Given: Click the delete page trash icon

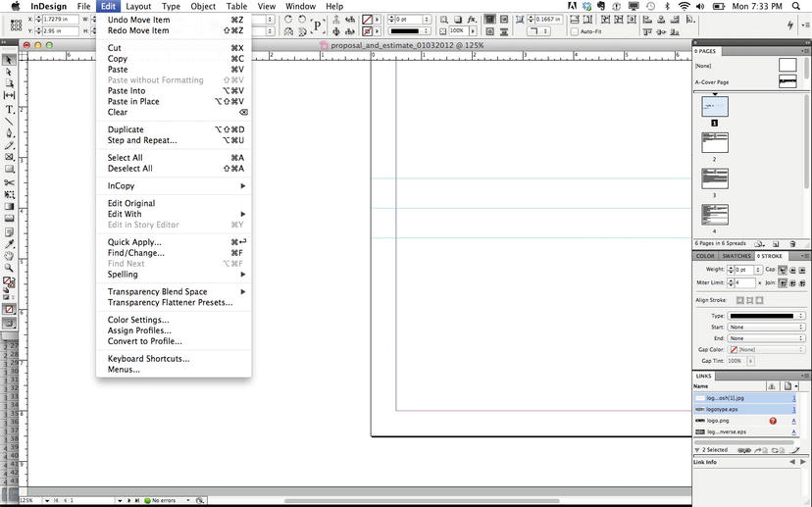Looking at the screenshot, I should click(792, 244).
